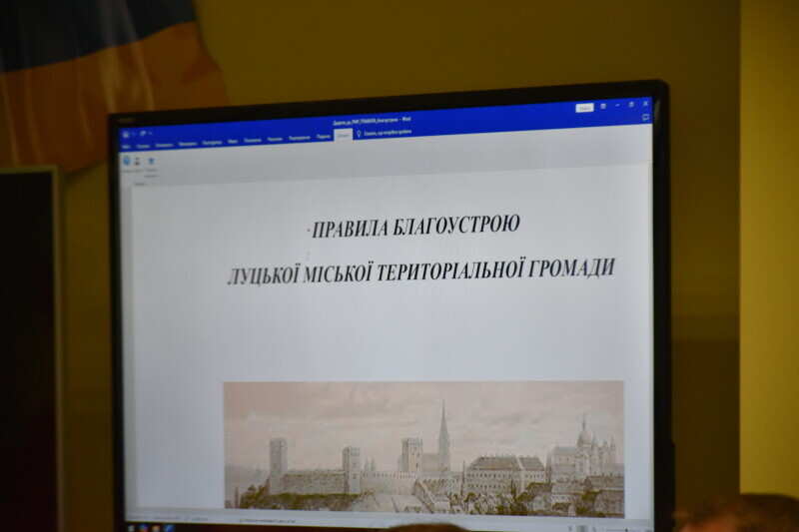Click the heading 'ПРАВИЛА БЛАГОУСТРОЮ'
The width and height of the screenshot is (799, 532).
(415, 227)
